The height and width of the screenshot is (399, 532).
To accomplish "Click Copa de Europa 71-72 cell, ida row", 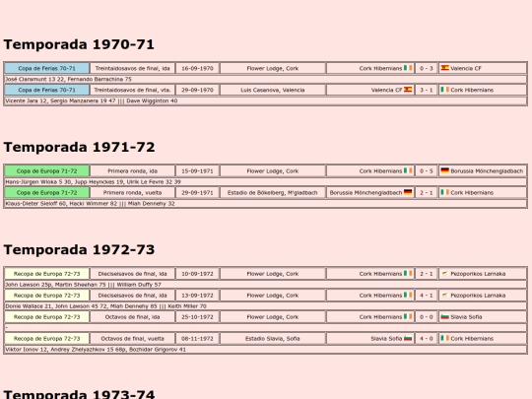I will pos(47,171).
